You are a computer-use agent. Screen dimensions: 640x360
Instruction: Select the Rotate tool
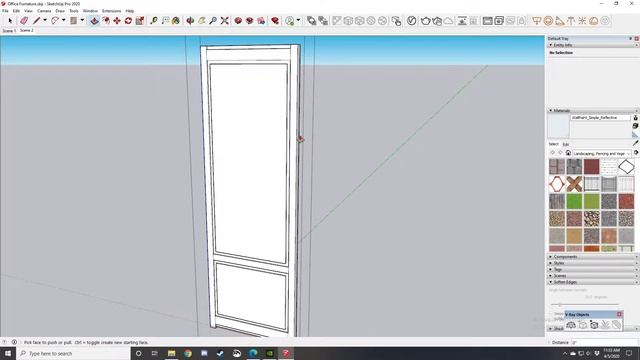[128, 20]
